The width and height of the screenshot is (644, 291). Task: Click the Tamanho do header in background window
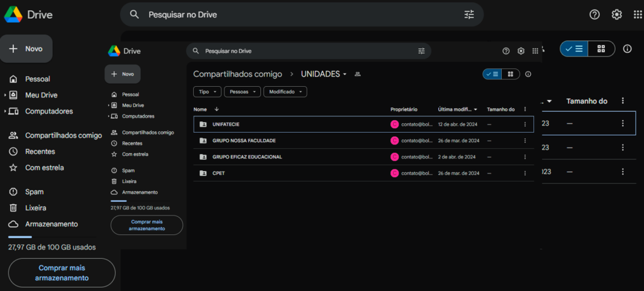tap(587, 101)
